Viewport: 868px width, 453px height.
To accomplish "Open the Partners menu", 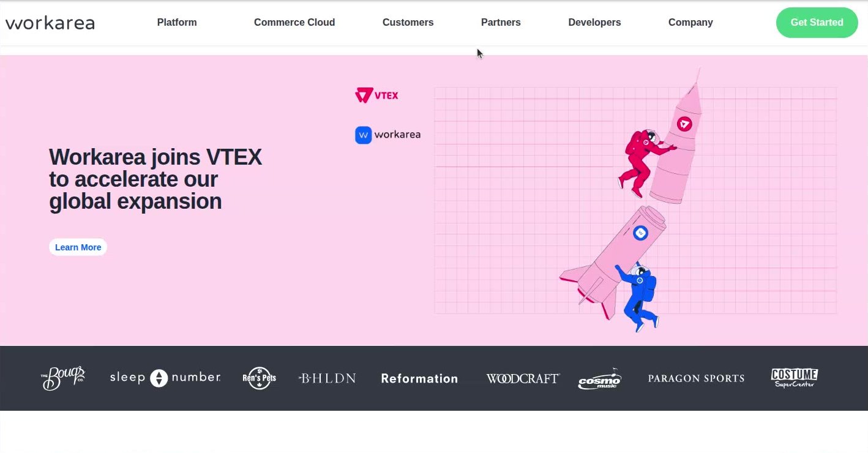I will (501, 23).
